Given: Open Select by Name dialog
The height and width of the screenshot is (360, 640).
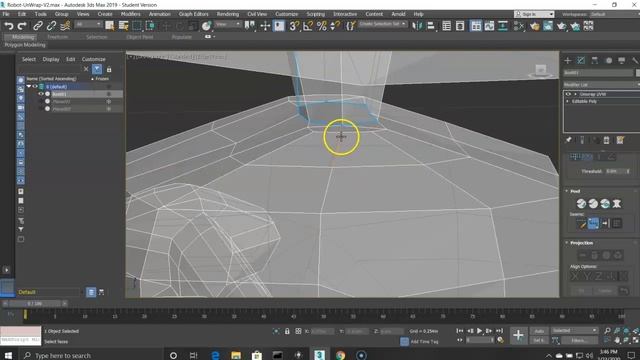Looking at the screenshot, I should [x=123, y=26].
